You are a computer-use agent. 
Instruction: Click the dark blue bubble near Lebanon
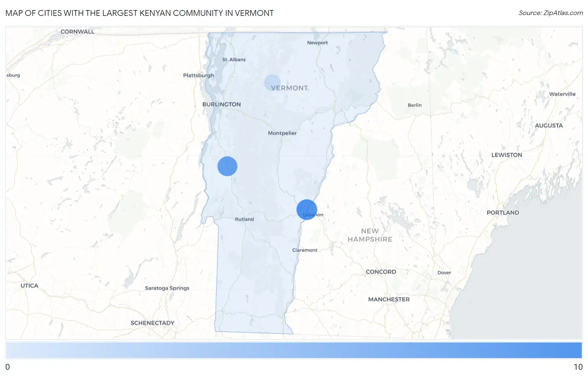point(307,210)
